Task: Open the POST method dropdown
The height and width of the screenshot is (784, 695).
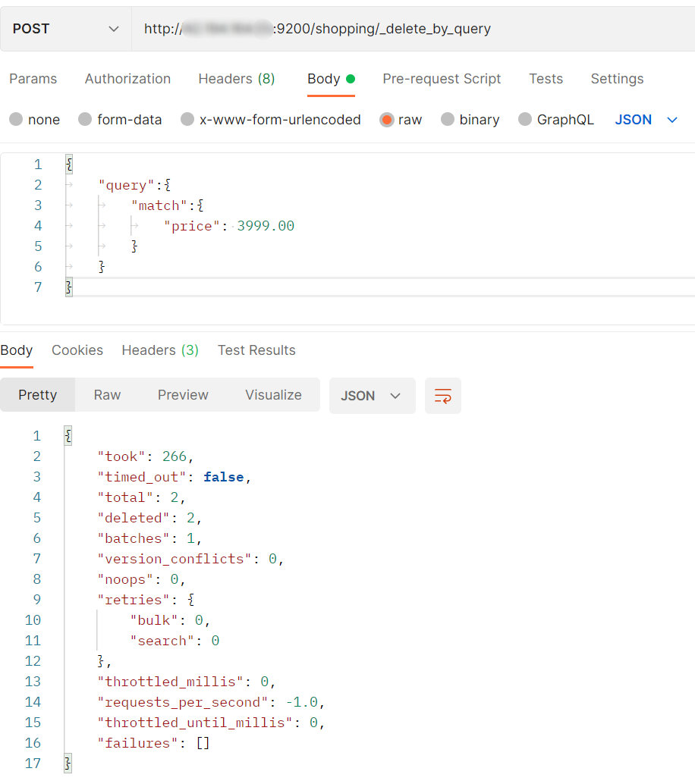Action: pyautogui.click(x=65, y=29)
